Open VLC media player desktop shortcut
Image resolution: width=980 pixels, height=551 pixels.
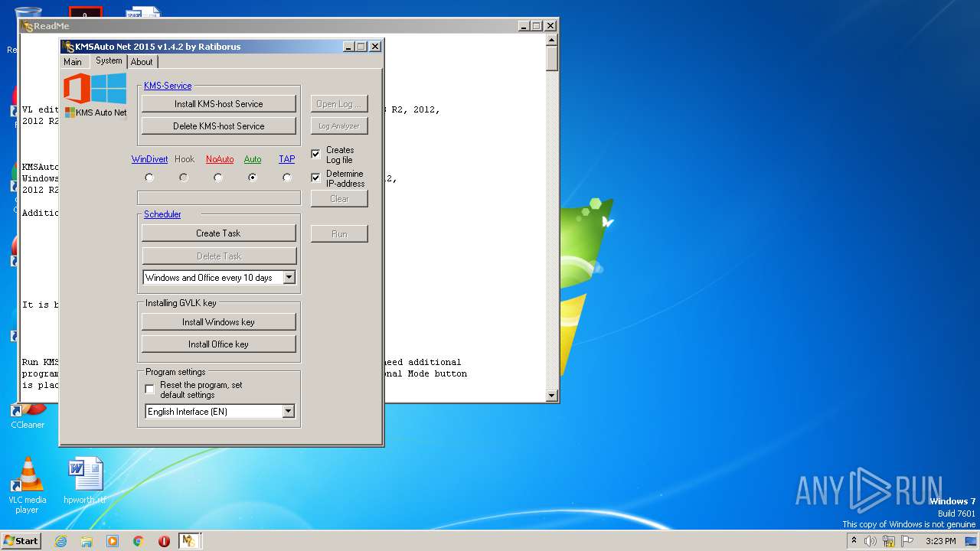coord(28,485)
